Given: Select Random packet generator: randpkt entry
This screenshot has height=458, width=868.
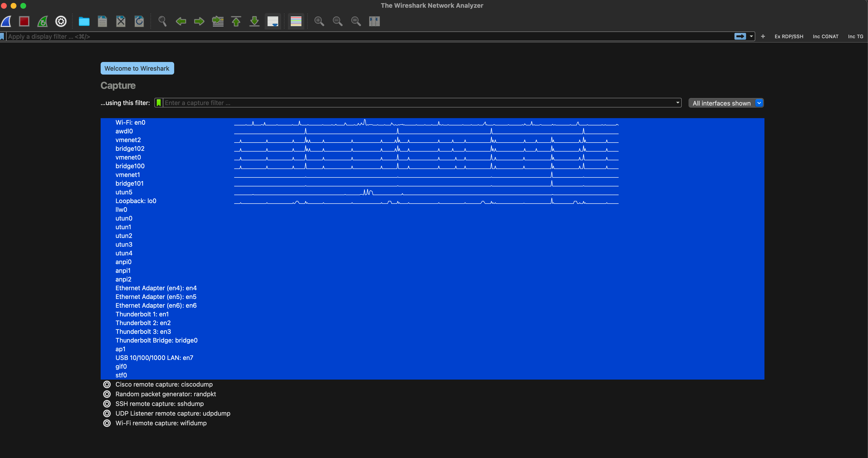Looking at the screenshot, I should [165, 394].
